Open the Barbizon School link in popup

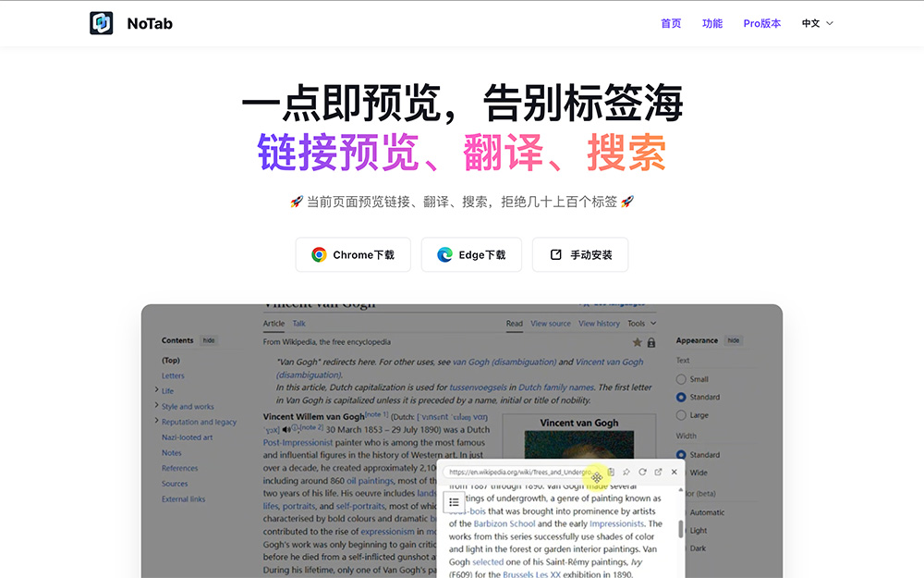tap(505, 523)
